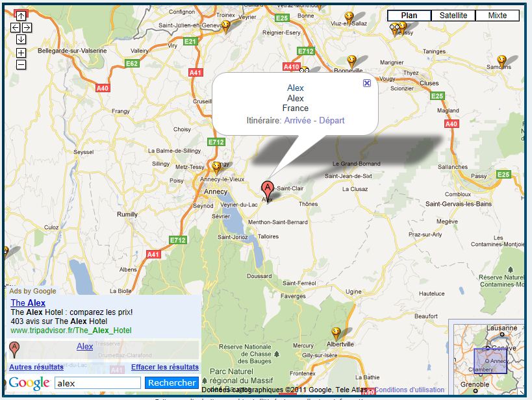Open the smiley marker above Albertville

(x=336, y=334)
